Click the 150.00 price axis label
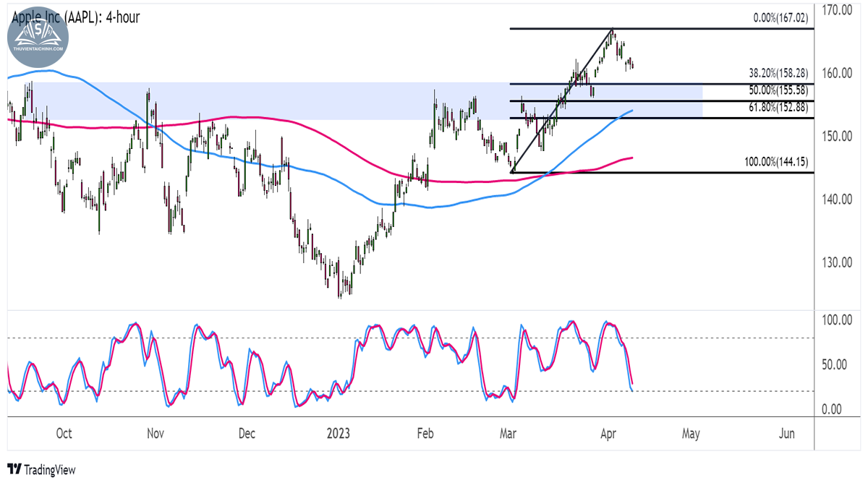 [838, 136]
